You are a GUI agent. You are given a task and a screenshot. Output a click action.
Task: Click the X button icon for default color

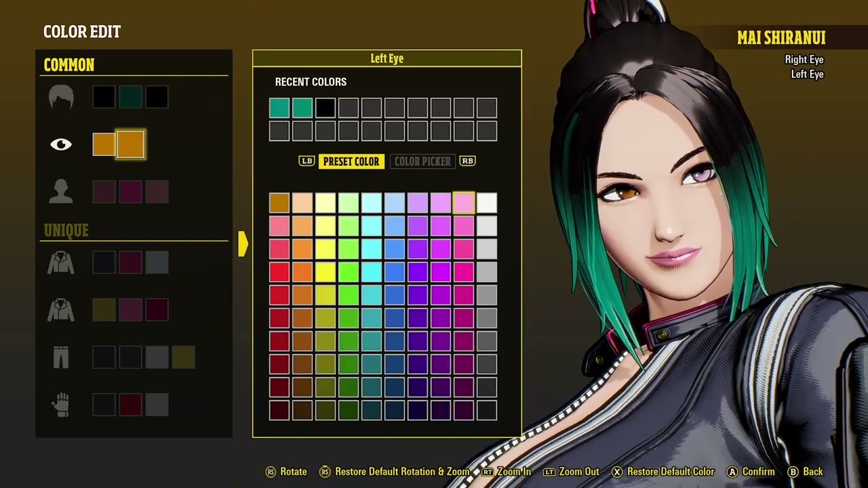pyautogui.click(x=617, y=472)
